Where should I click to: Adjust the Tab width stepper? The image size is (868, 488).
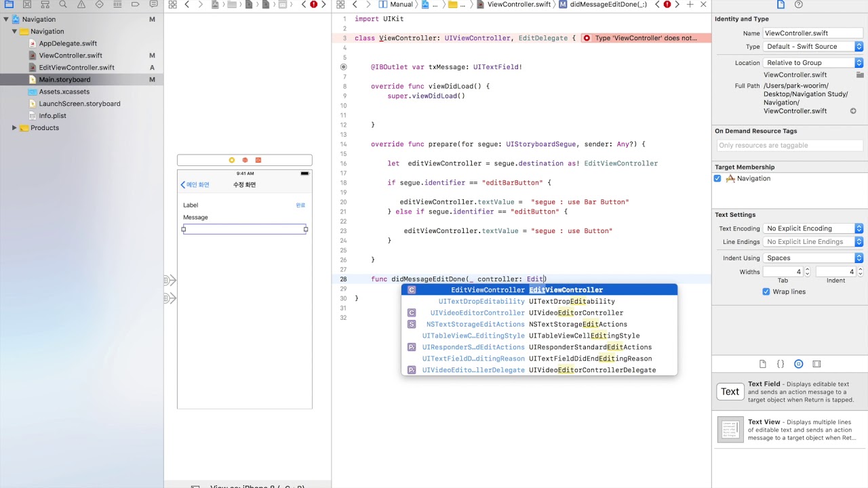pyautogui.click(x=808, y=272)
